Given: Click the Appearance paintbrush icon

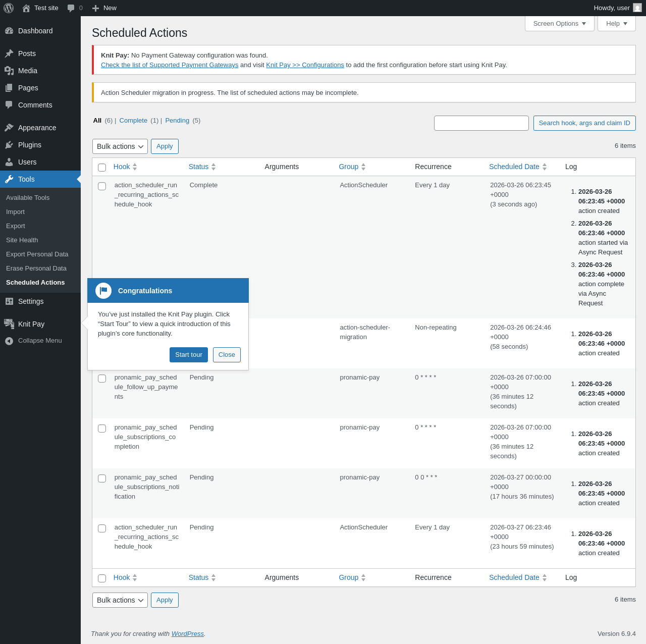Looking at the screenshot, I should point(9,128).
